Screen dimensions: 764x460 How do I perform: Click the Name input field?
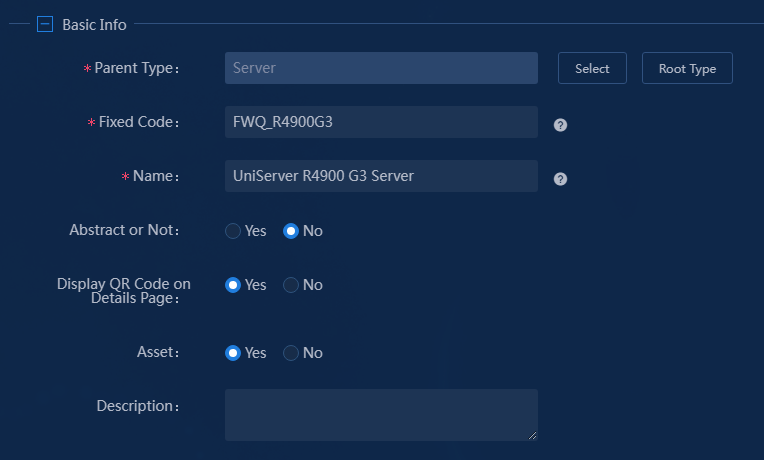pos(381,176)
